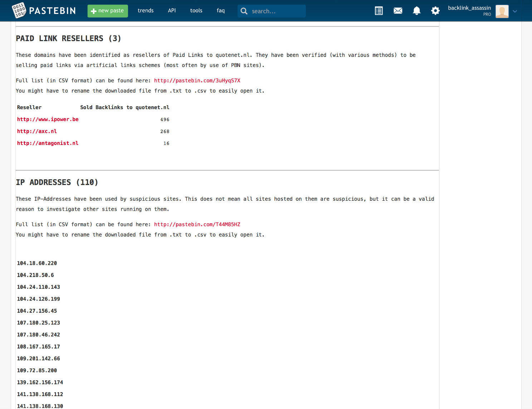Open the http://www.ipower.be reseller link
The height and width of the screenshot is (409, 532).
(48, 120)
